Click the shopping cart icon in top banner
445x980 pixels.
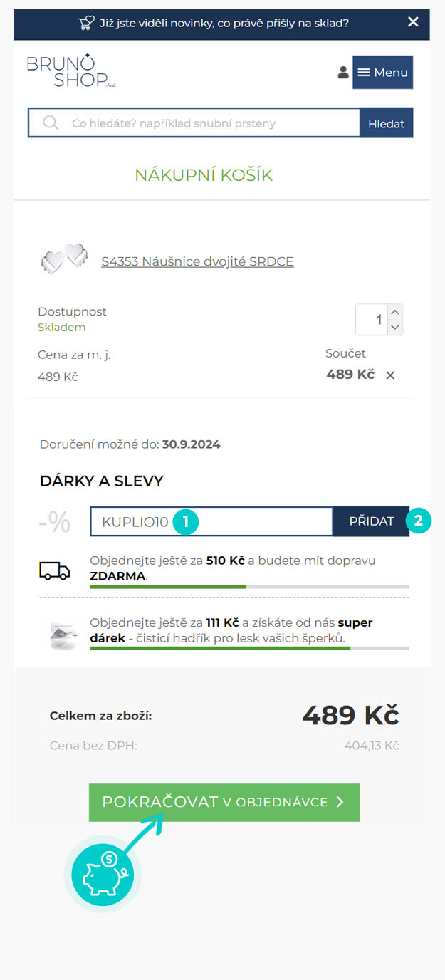point(85,22)
